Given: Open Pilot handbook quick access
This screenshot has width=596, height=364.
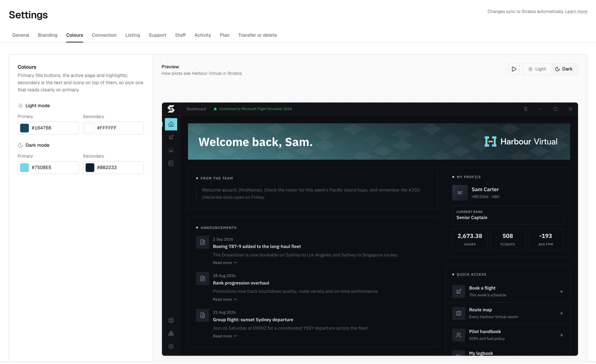Looking at the screenshot, I should click(x=508, y=335).
